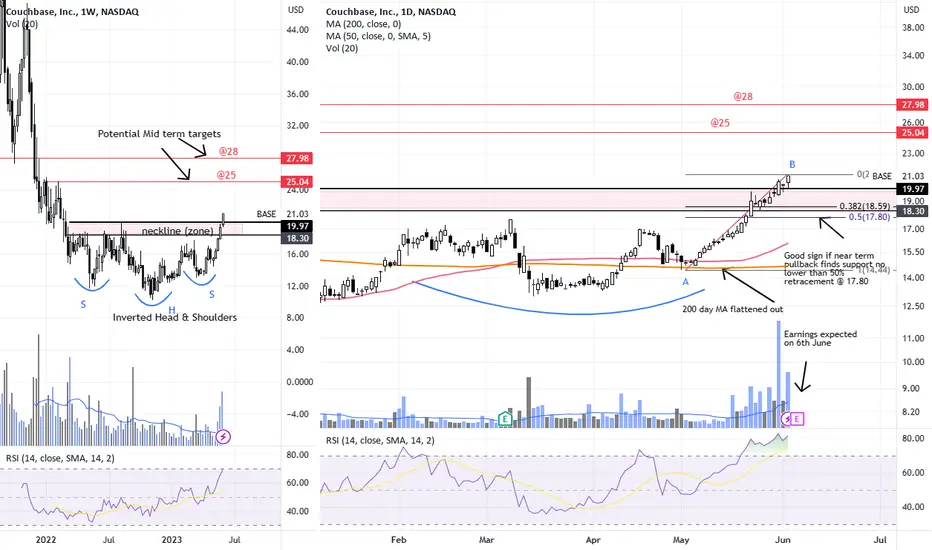Click '2022' on the weekly time axis
932x550 pixels.
click(46, 539)
